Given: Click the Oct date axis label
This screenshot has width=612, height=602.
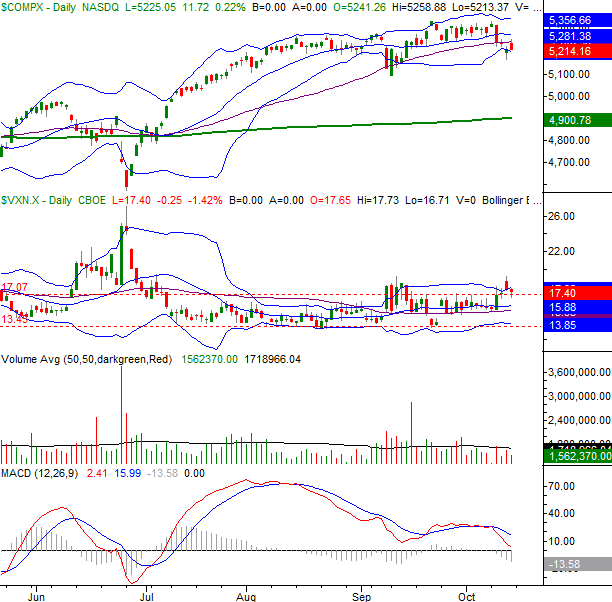Looking at the screenshot, I should (466, 597).
